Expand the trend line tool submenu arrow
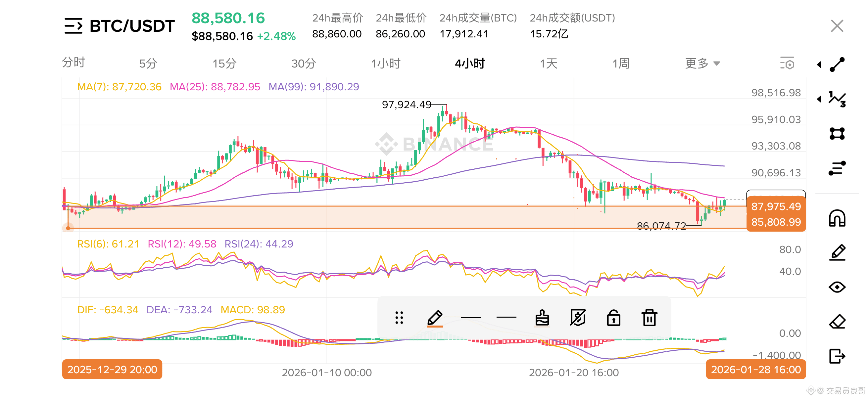The image size is (868, 399). point(819,64)
